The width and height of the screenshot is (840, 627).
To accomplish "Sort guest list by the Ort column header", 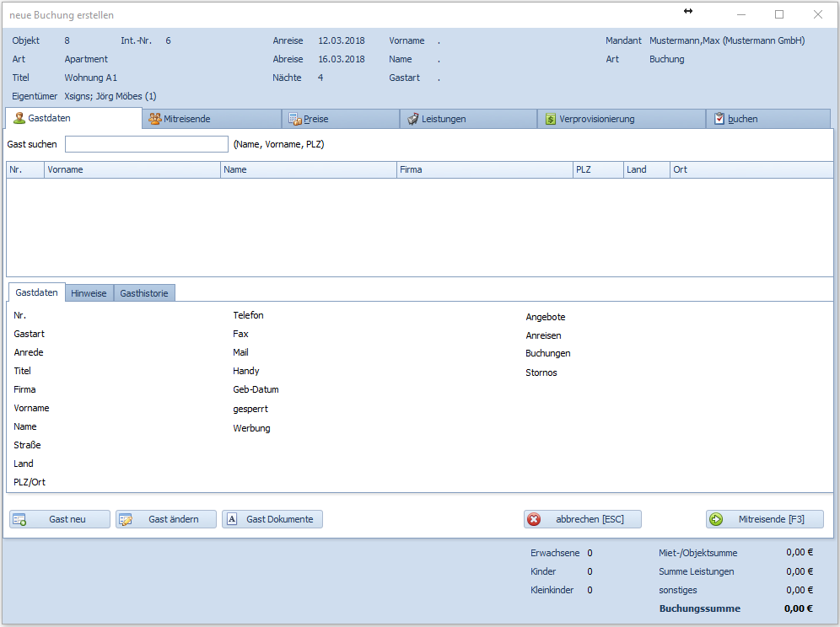I will (x=751, y=169).
